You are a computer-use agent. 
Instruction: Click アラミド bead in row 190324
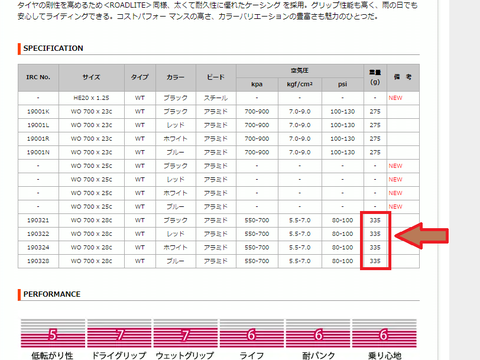216,248
